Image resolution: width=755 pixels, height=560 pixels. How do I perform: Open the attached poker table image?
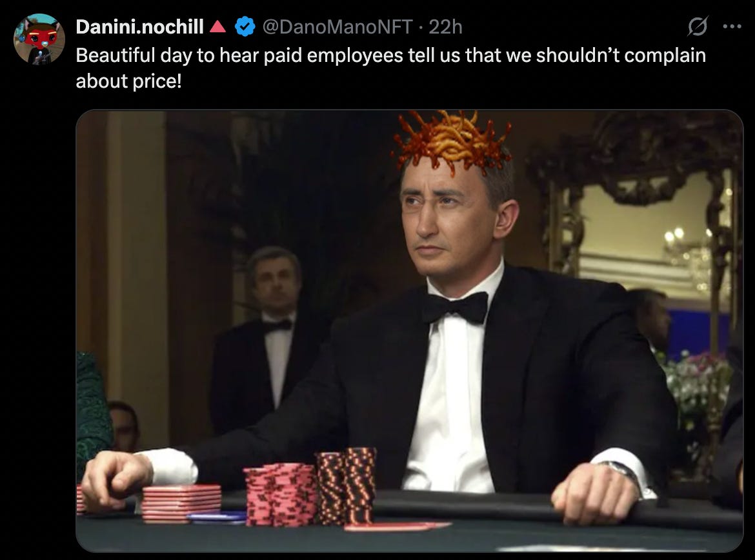tap(409, 331)
